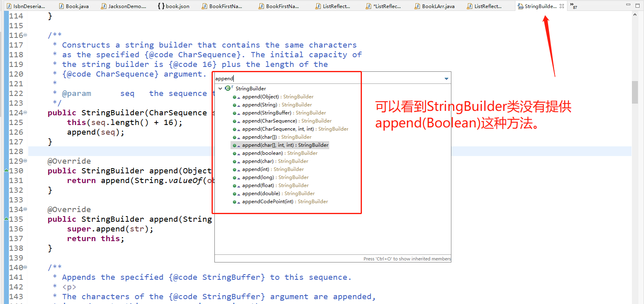This screenshot has width=644, height=304.
Task: Switch to the IsbnDeseria... editor tab
Action: point(26,6)
